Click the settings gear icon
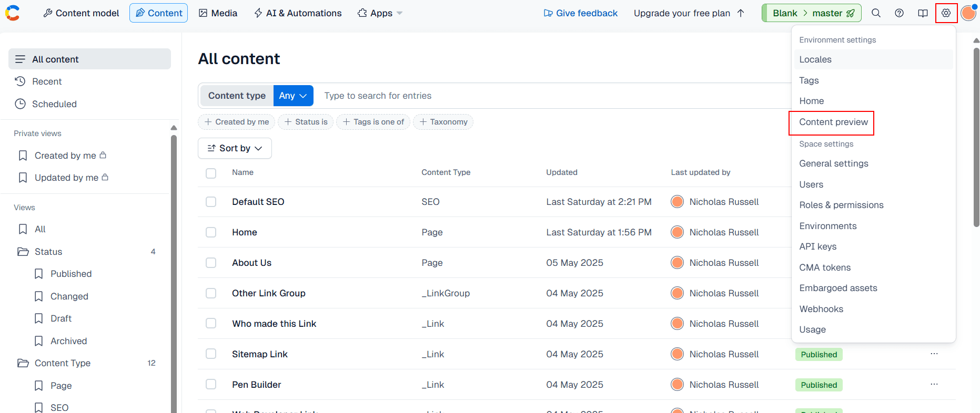This screenshot has width=980, height=413. click(946, 13)
